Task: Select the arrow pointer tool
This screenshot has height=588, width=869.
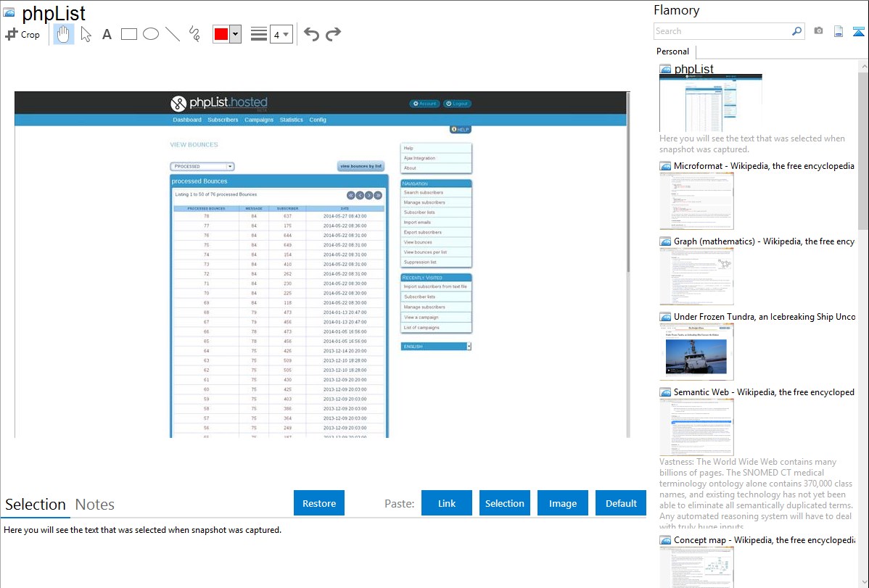Action: pos(86,34)
